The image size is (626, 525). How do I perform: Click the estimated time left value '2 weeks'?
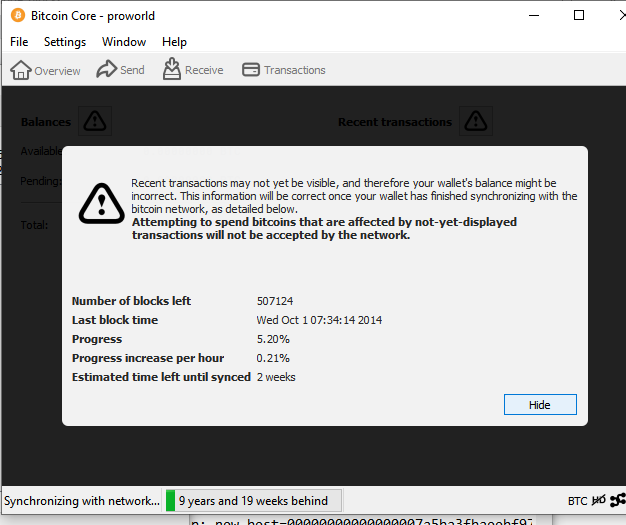point(276,377)
